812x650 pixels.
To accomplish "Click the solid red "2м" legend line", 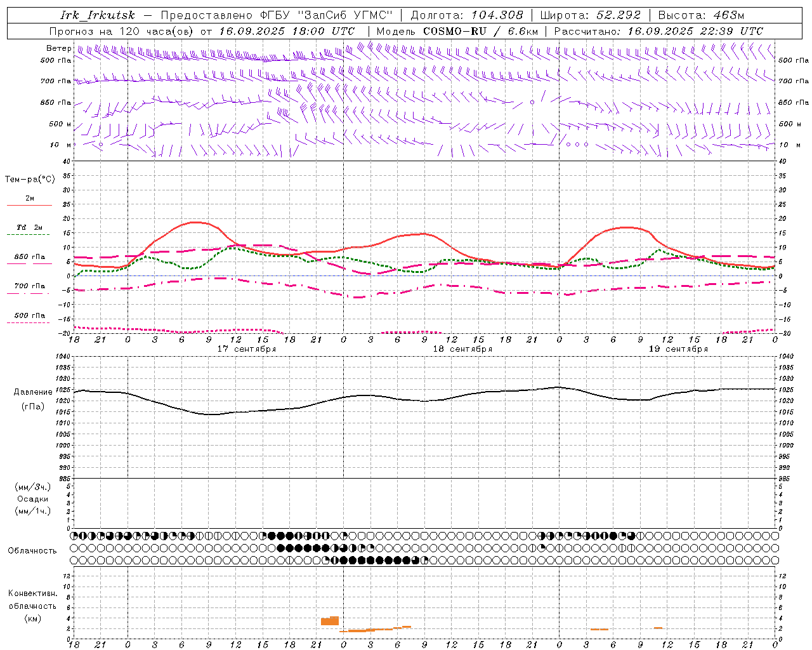I will (x=29, y=205).
